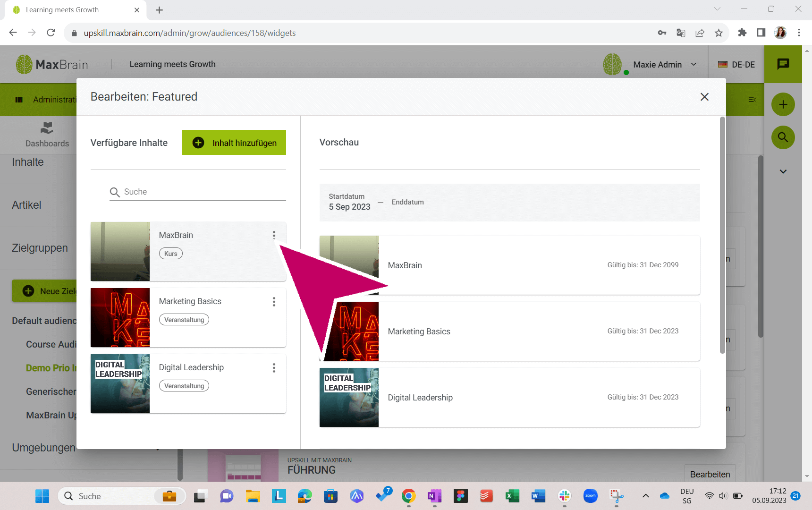The height and width of the screenshot is (510, 812).
Task: Select Digital Leadership preview card
Action: point(509,398)
